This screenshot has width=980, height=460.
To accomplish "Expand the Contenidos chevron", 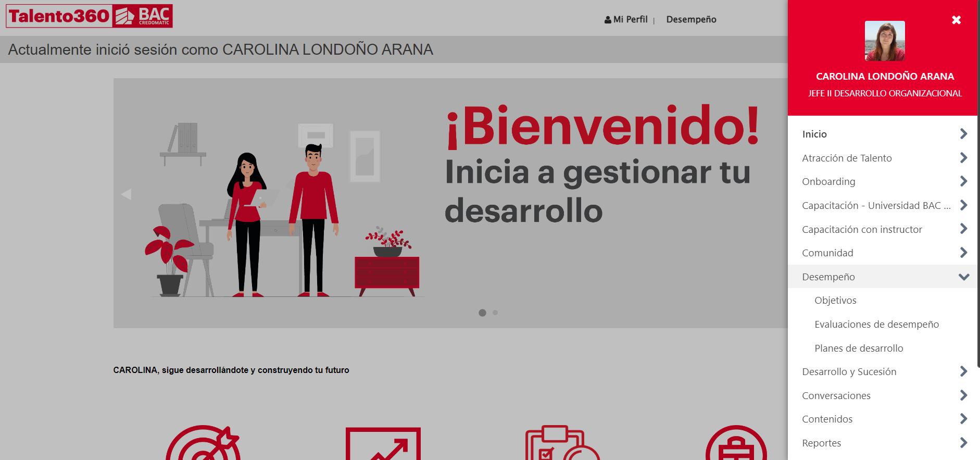I will [x=963, y=419].
